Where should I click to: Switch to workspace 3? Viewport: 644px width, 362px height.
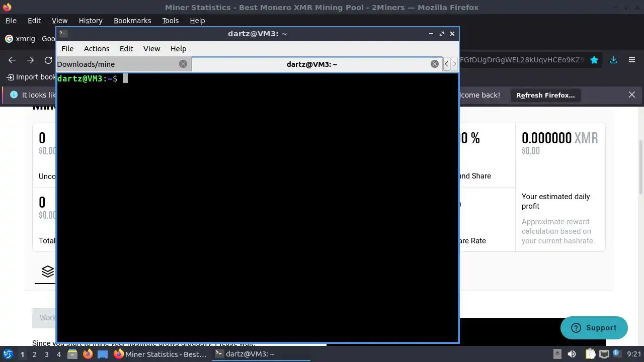click(x=46, y=354)
